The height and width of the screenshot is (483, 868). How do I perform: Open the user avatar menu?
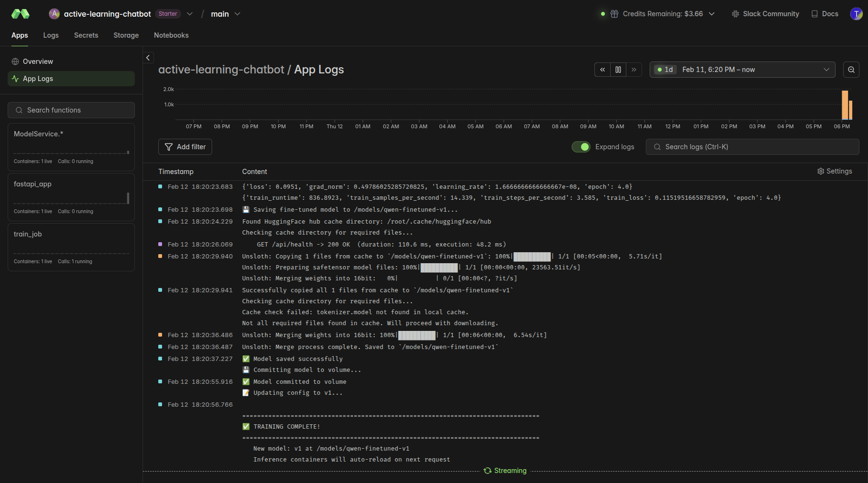tap(856, 14)
